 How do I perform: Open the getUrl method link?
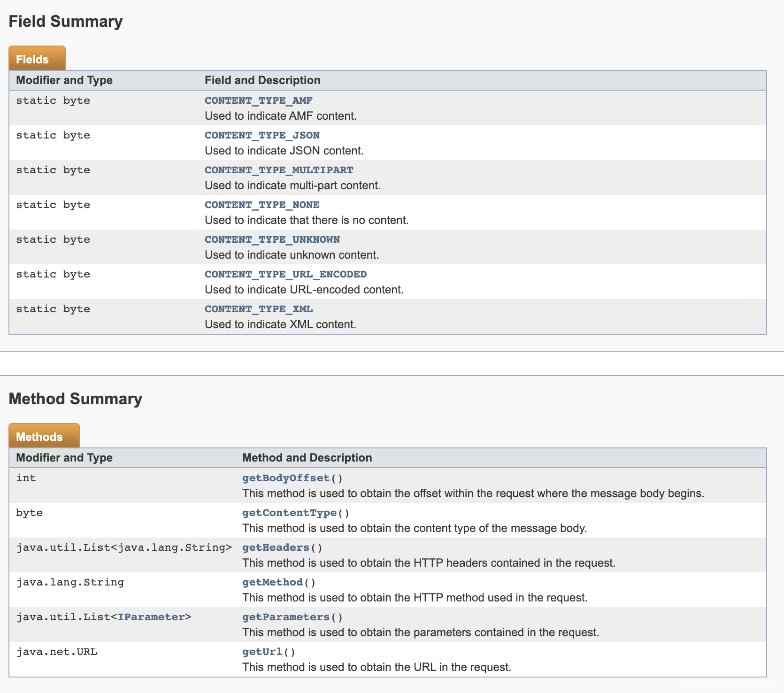pyautogui.click(x=262, y=652)
